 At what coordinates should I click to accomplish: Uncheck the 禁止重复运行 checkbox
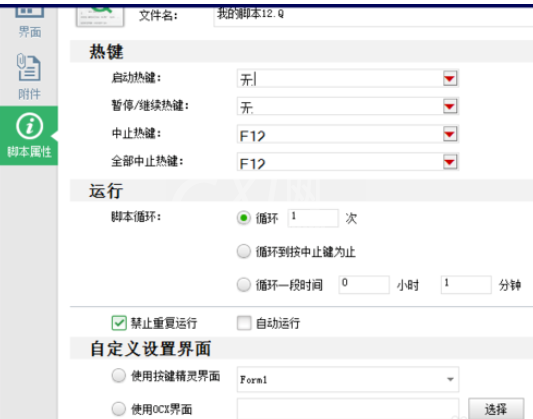point(119,323)
